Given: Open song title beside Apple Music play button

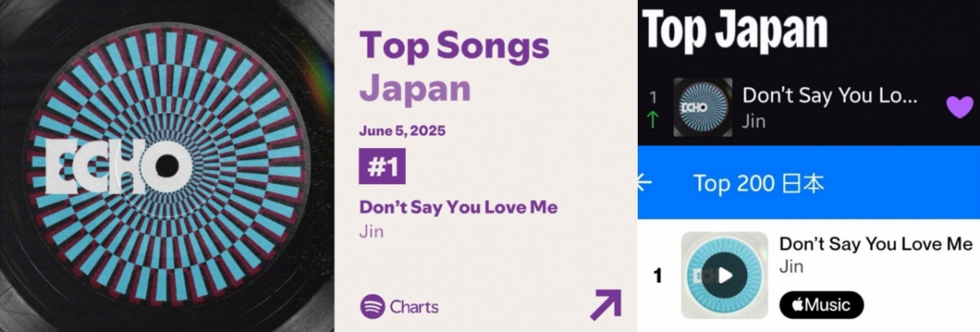Looking at the screenshot, I should point(875,244).
